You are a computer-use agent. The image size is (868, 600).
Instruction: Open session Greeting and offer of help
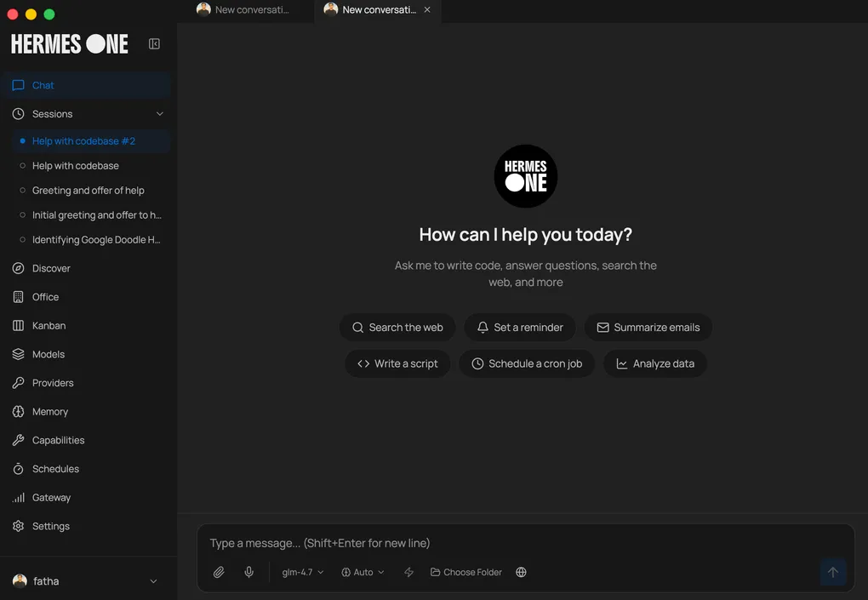tap(91, 191)
